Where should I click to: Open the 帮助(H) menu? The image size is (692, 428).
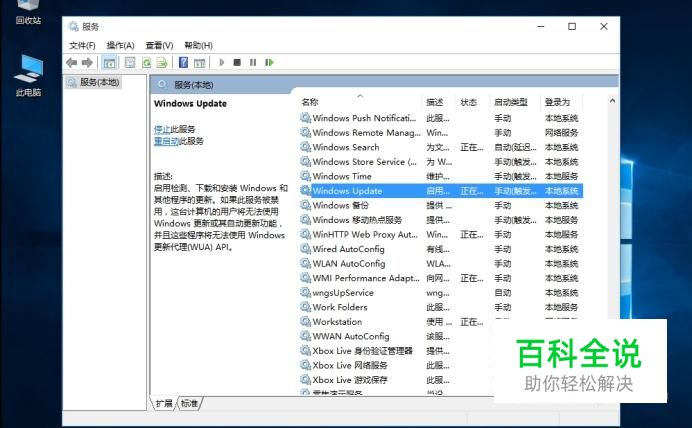point(198,45)
